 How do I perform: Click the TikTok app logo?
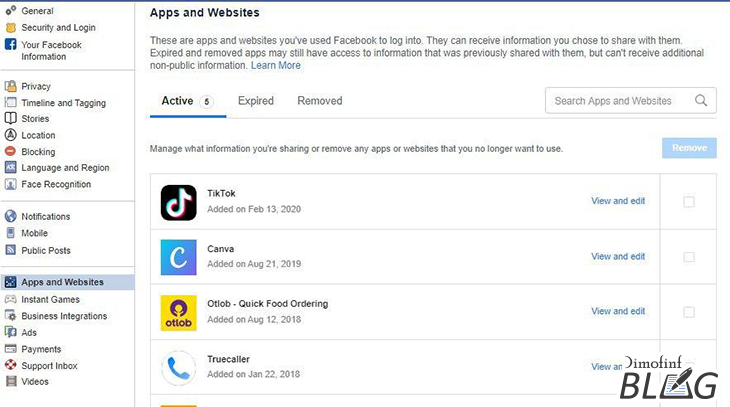point(178,203)
